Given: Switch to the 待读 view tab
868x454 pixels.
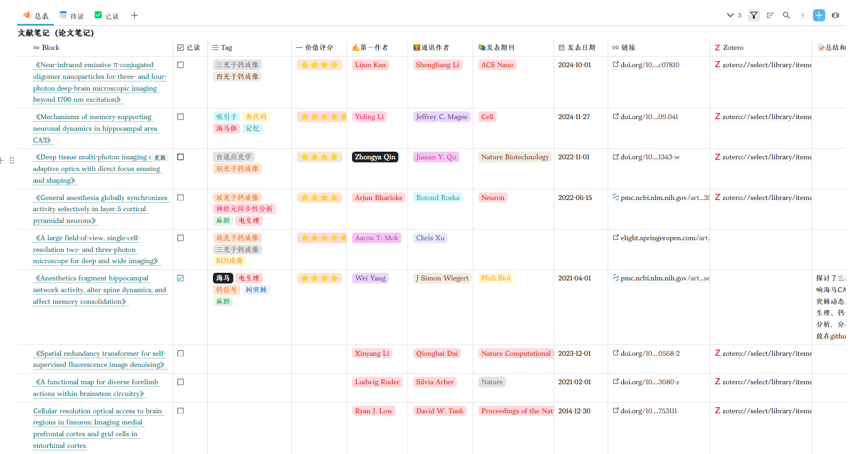Looking at the screenshot, I should click(x=72, y=16).
